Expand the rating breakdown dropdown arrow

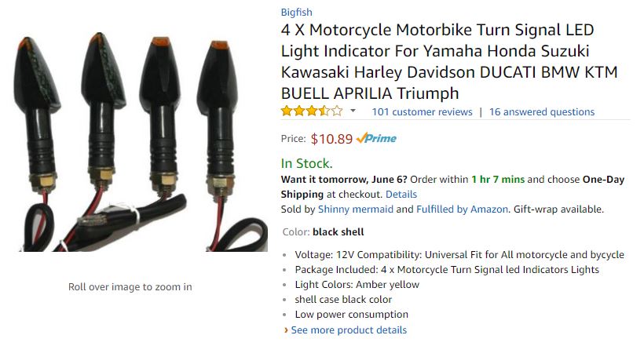(x=353, y=111)
